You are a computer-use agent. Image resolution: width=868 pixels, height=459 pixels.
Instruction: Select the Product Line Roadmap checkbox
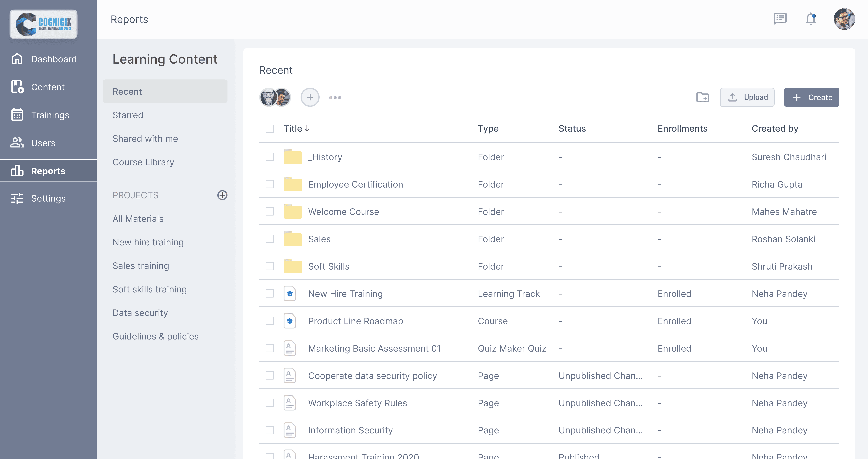coord(270,321)
